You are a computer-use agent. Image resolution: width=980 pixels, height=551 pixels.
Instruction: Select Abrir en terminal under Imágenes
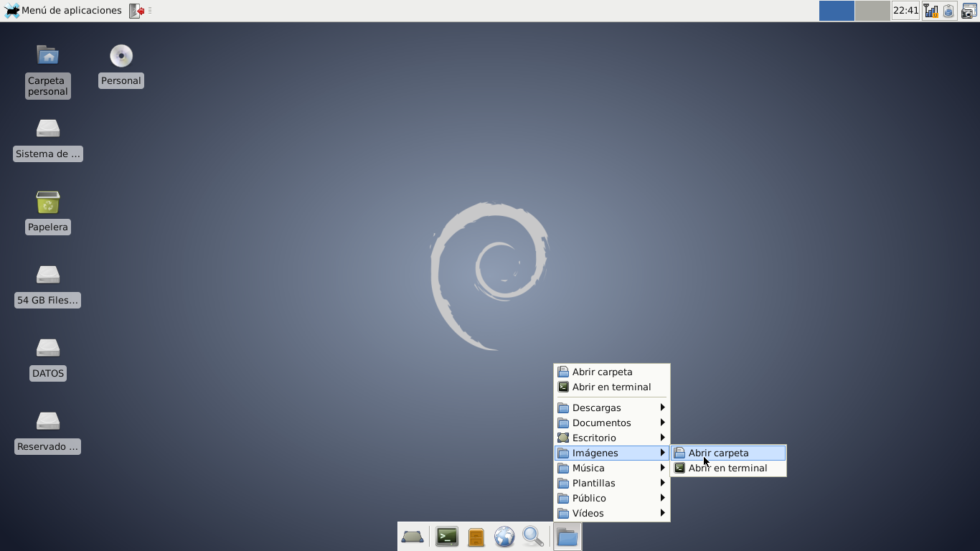pos(727,468)
